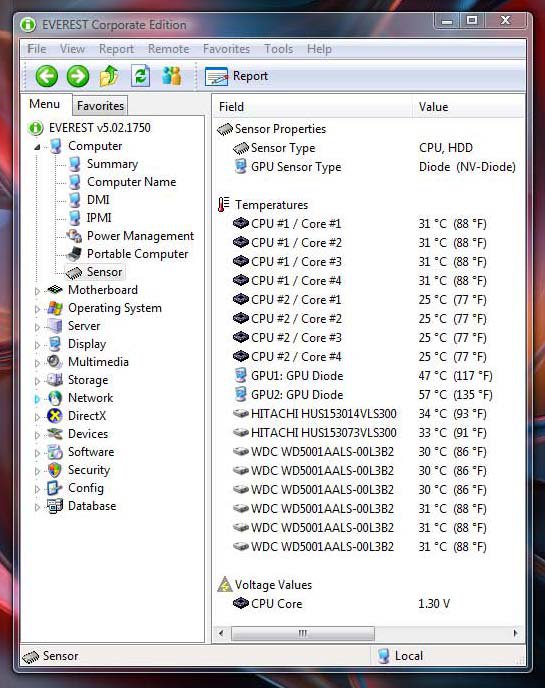
Task: Select the GPU1: GPU Diode row
Action: [362, 376]
